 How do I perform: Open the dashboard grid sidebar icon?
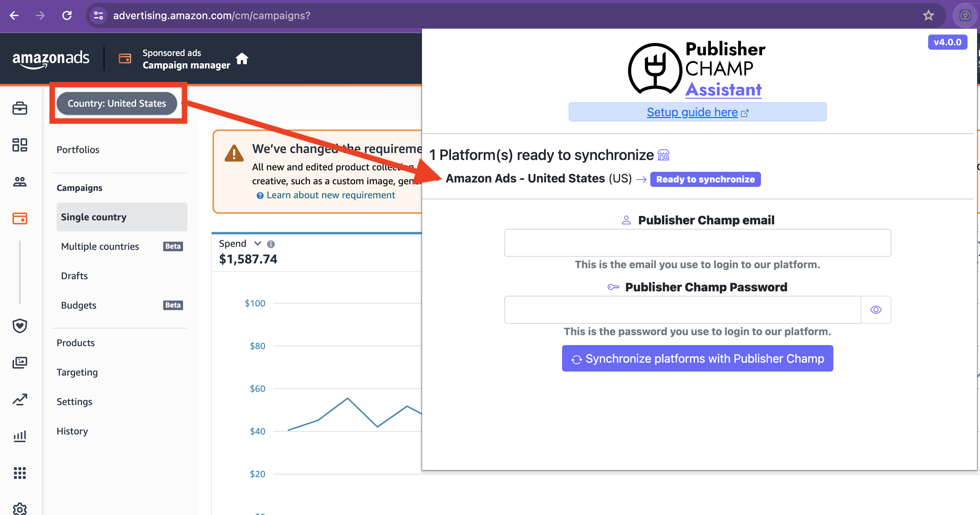tap(20, 145)
